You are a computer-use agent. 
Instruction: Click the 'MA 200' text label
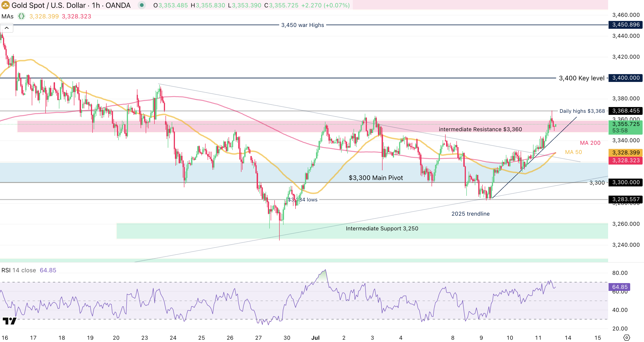(590, 143)
